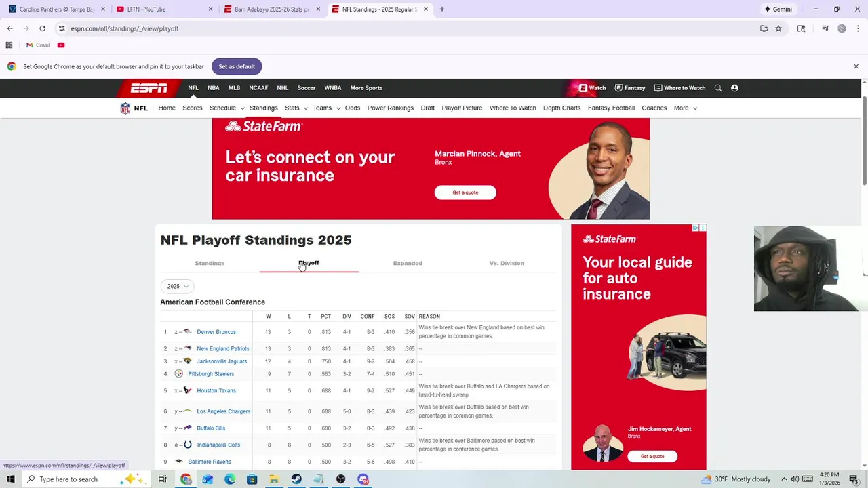
Task: Open the New England Patriots team link
Action: [x=223, y=349]
